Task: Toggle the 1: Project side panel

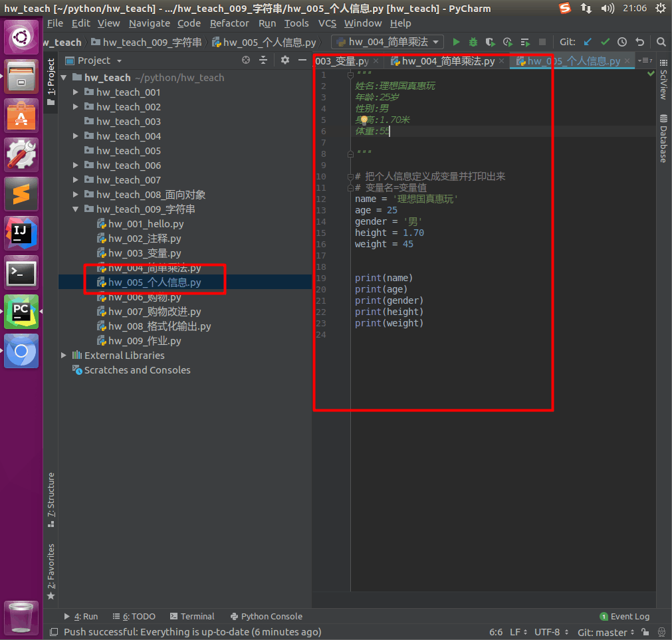Action: (51, 81)
